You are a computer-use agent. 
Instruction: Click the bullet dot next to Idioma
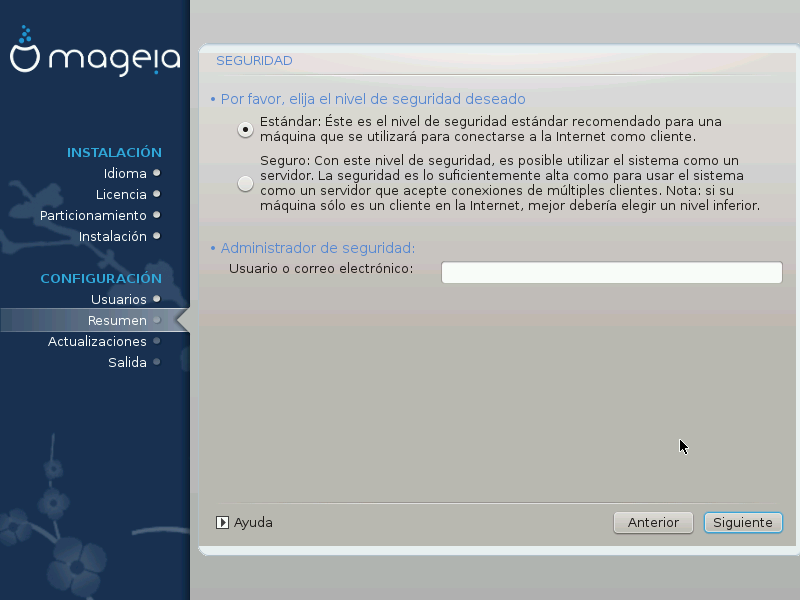(157, 173)
